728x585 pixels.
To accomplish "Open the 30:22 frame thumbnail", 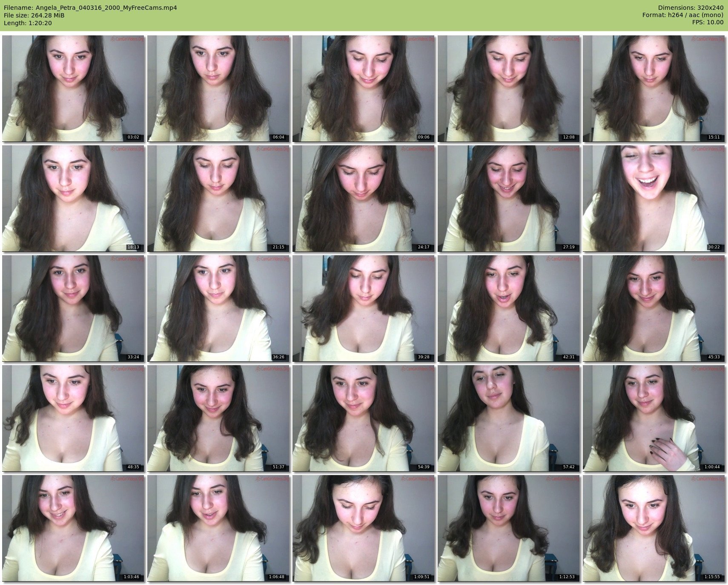I will point(654,198).
